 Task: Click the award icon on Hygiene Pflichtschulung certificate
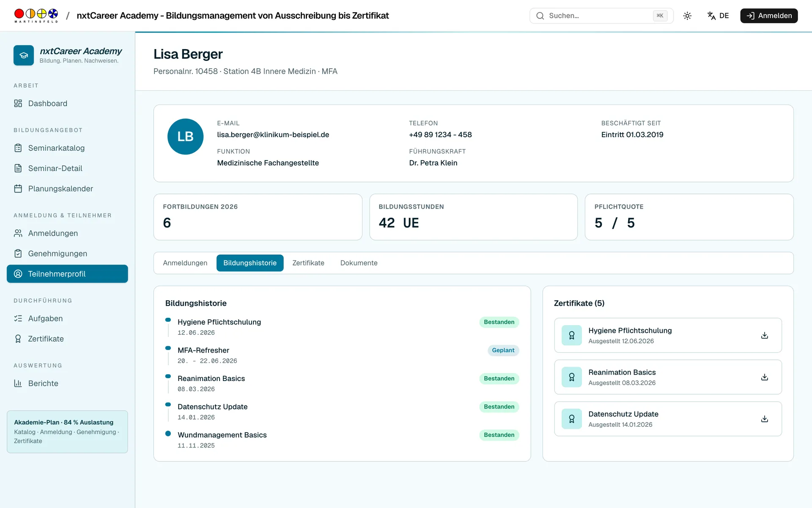tap(572, 335)
